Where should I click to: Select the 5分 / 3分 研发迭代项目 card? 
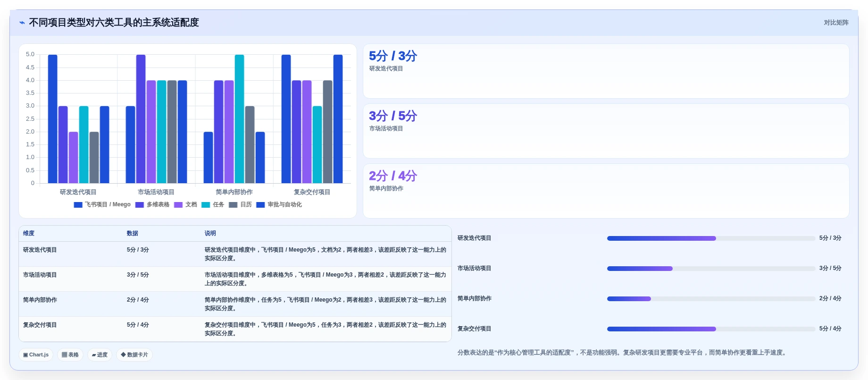[x=606, y=71]
